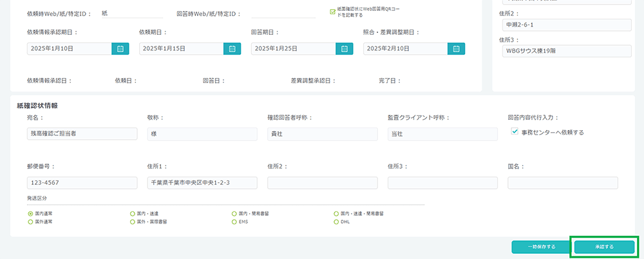The height and width of the screenshot is (259, 644).
Task: Focus the 郵便番号 field
Action: click(82, 183)
